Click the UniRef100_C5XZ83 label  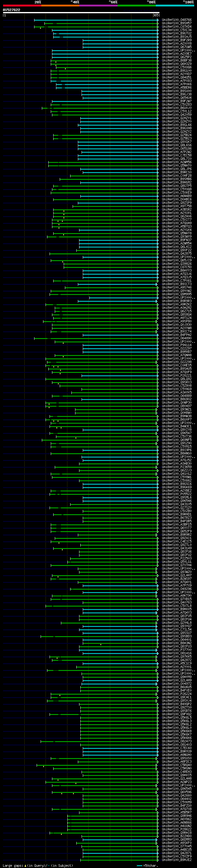(x=176, y=104)
